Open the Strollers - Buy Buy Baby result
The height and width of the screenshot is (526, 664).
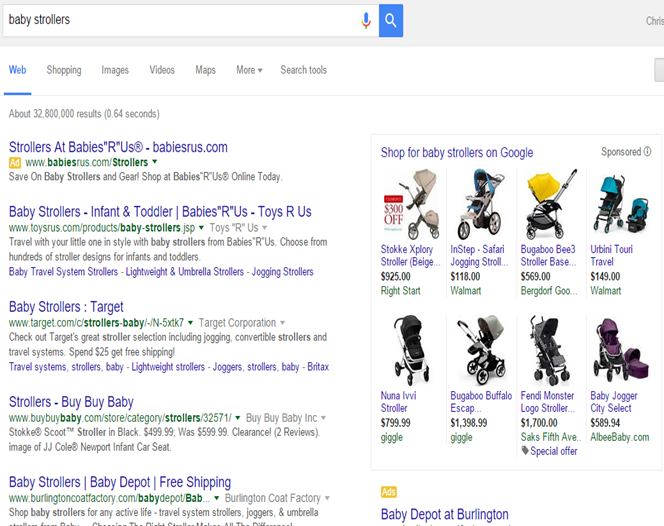[x=71, y=401]
